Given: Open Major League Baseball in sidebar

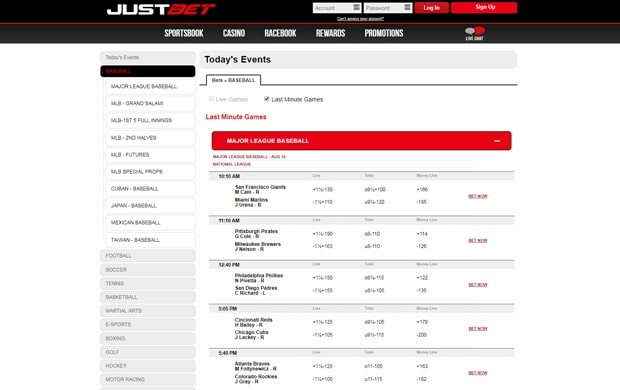Looking at the screenshot, I should pyautogui.click(x=150, y=86).
